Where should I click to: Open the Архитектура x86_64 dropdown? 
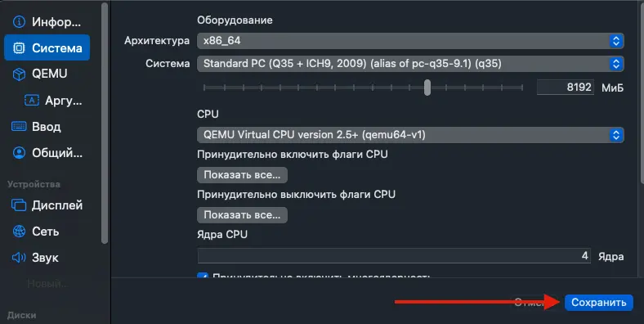pos(410,41)
